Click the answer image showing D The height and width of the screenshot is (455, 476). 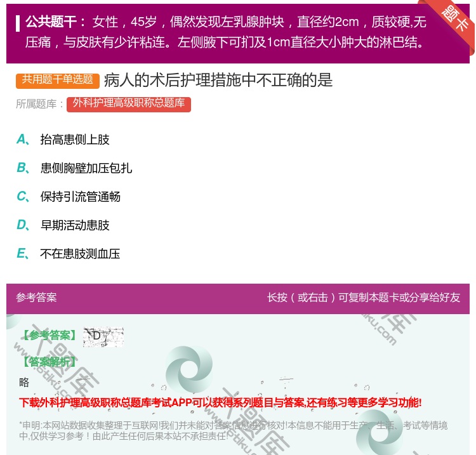[x=103, y=337]
